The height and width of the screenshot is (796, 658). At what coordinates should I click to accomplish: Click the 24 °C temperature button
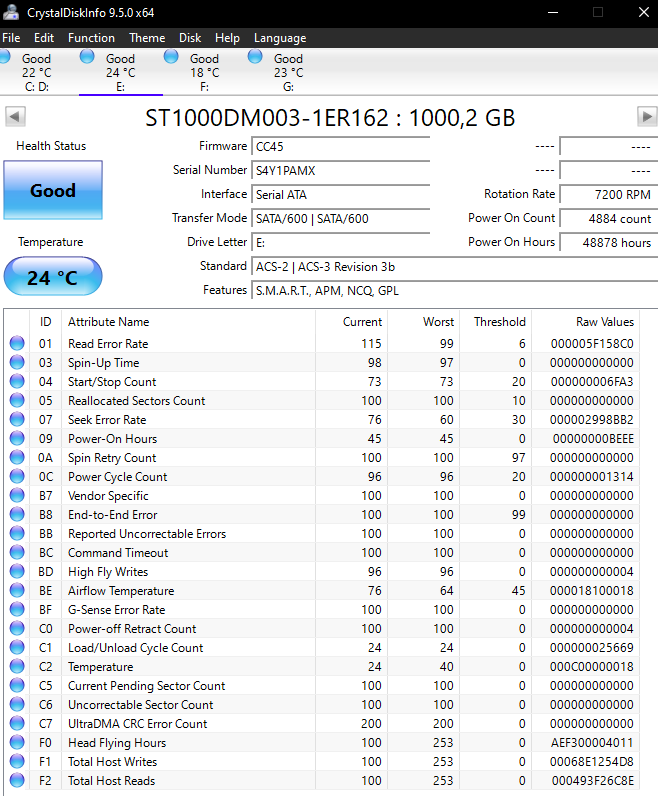pyautogui.click(x=53, y=277)
